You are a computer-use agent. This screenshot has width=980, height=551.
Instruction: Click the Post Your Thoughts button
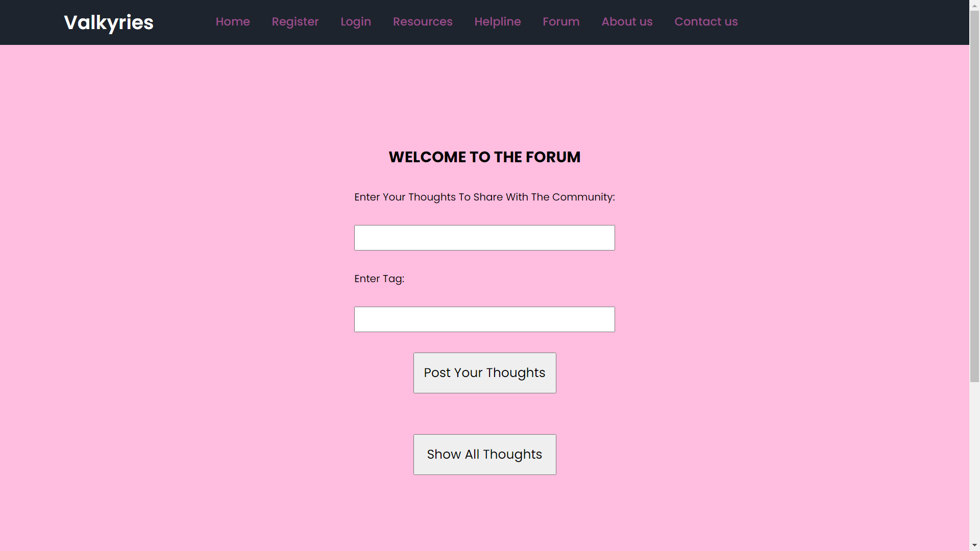coord(484,373)
